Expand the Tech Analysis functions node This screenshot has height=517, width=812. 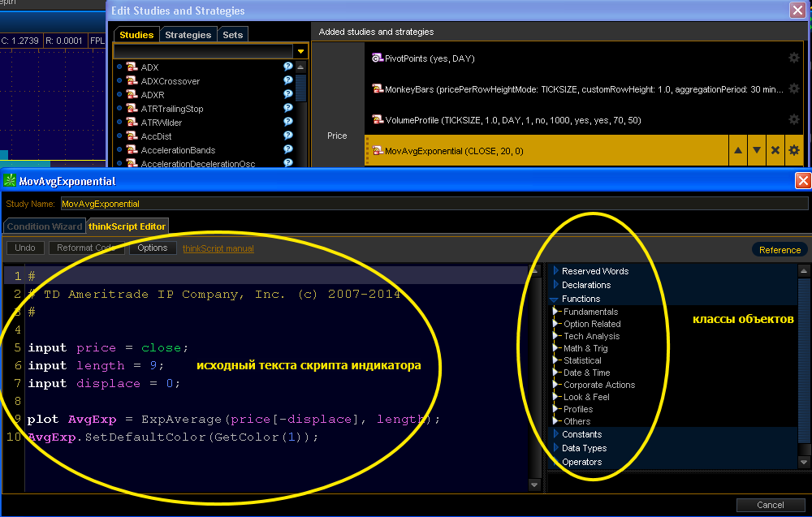(x=557, y=335)
